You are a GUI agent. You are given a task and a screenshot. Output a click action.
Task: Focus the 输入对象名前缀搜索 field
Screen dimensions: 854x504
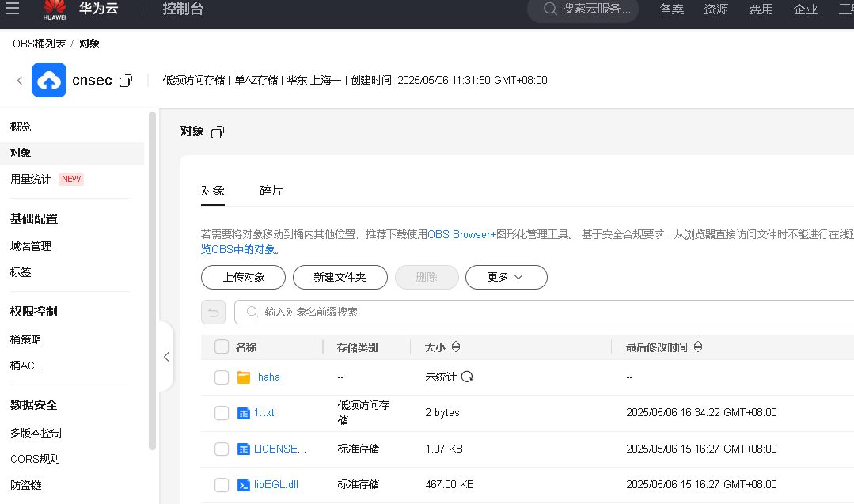click(x=544, y=312)
